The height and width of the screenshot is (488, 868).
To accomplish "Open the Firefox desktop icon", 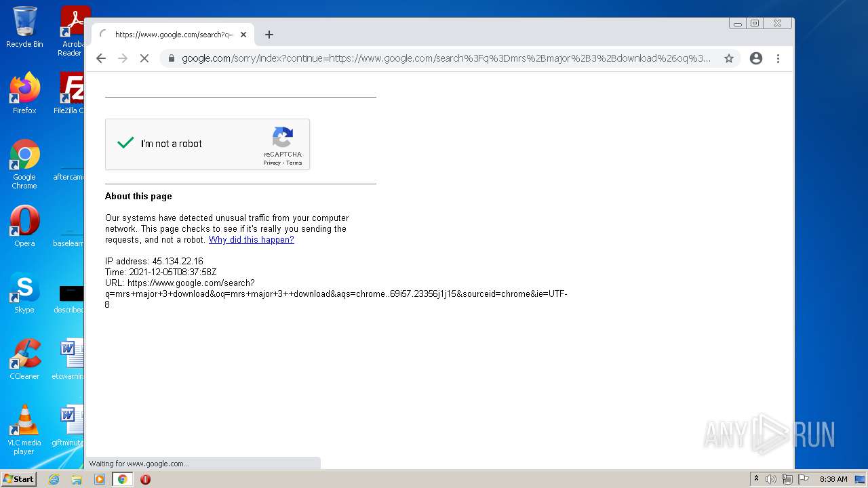I will pos(24,94).
